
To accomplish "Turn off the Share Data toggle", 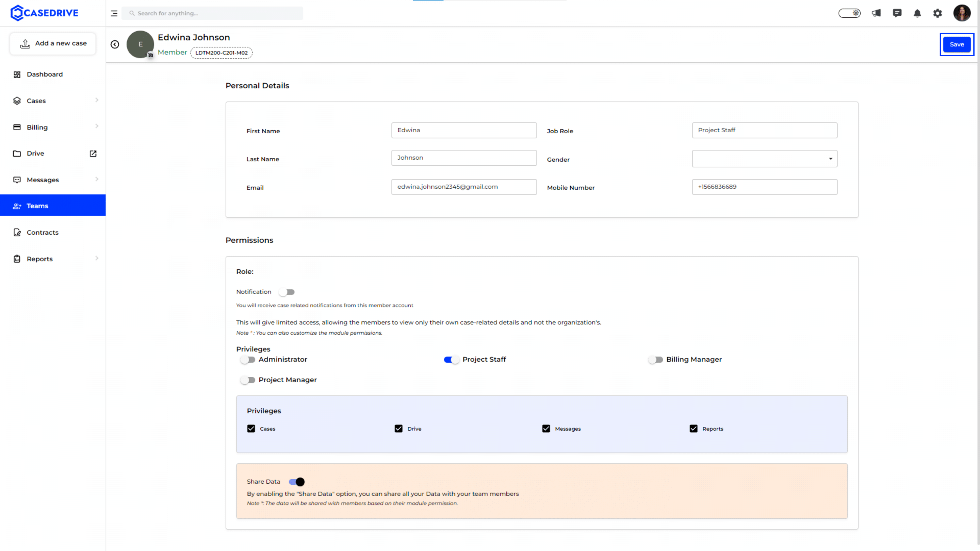I will [297, 482].
